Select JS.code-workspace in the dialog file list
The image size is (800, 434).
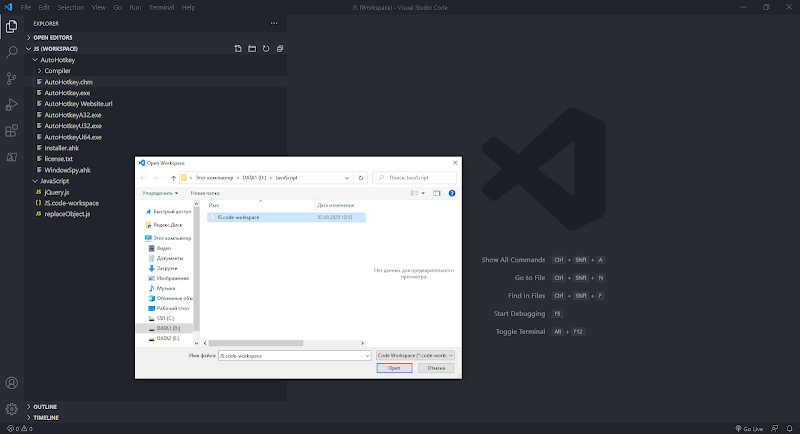(x=286, y=217)
